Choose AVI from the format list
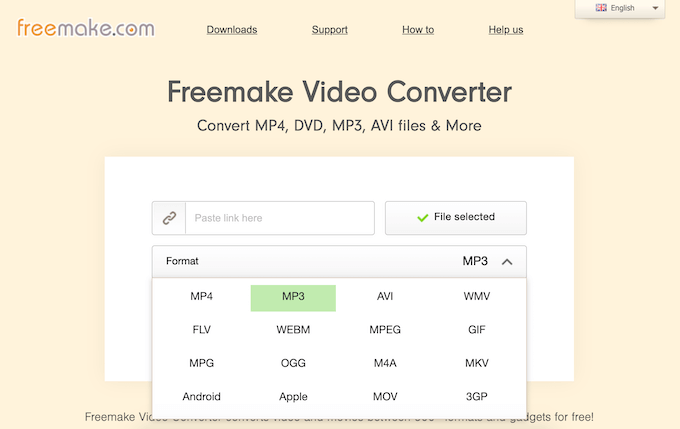Viewport: 680px width, 429px height. (385, 297)
